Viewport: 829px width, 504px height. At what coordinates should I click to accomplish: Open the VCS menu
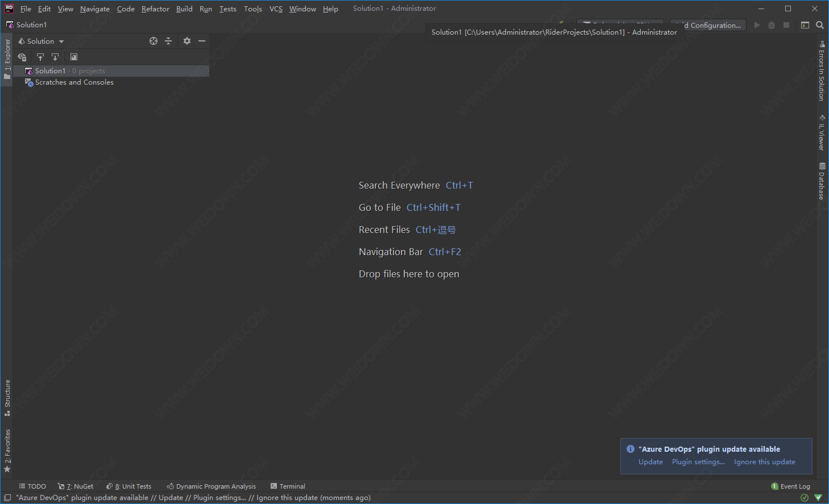click(x=276, y=9)
